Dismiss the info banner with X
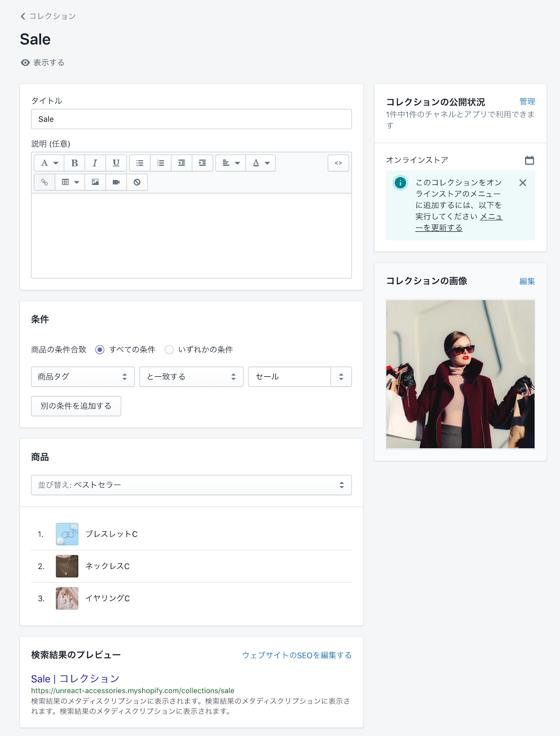This screenshot has width=560, height=736. coord(523,183)
